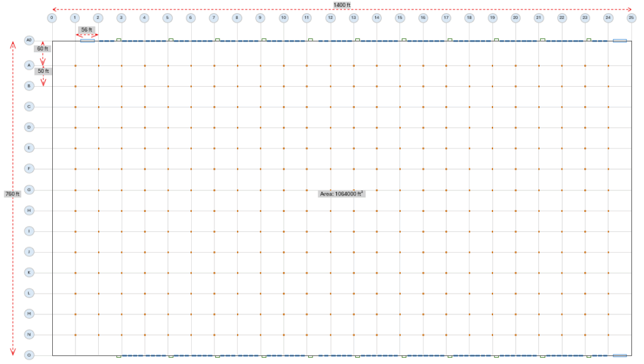Select row grid bubble O
644x364 pixels.
point(28,355)
